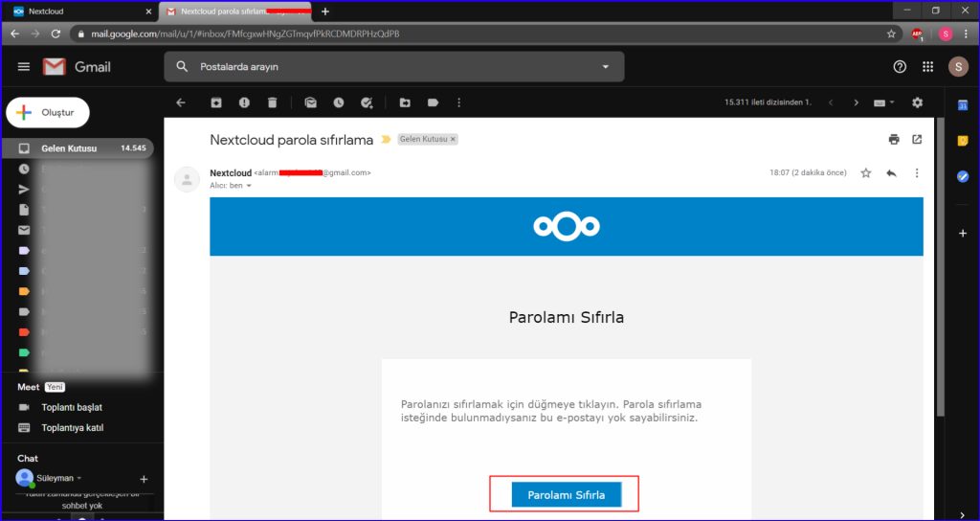The height and width of the screenshot is (521, 980).
Task: Open Google Tasks side panel
Action: 963,177
